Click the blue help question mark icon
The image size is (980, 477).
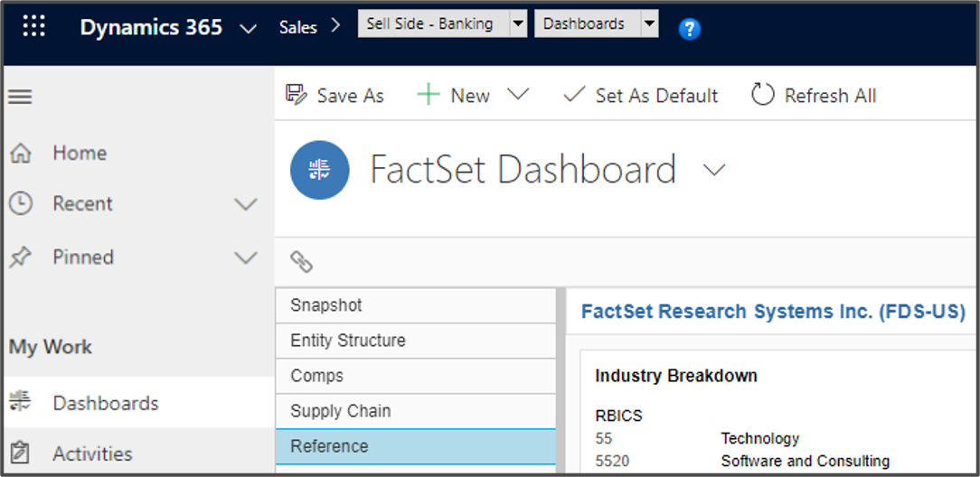(689, 29)
